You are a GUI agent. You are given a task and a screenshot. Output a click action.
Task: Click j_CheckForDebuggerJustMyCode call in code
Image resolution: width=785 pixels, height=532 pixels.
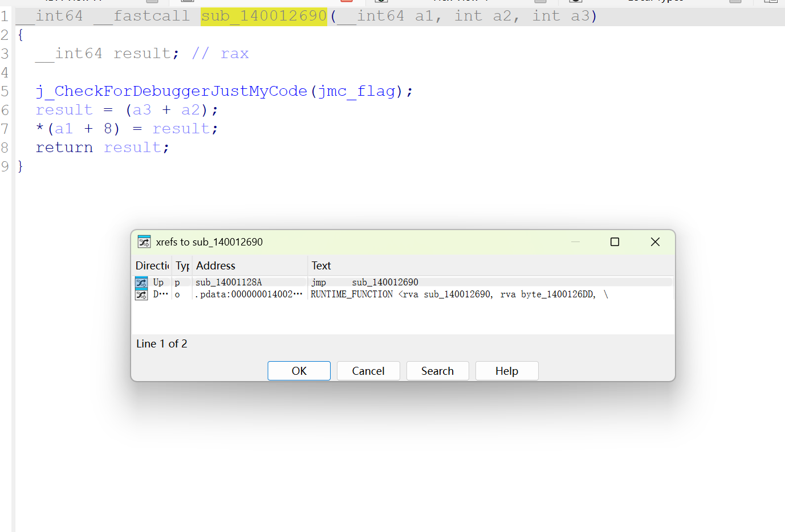[171, 91]
